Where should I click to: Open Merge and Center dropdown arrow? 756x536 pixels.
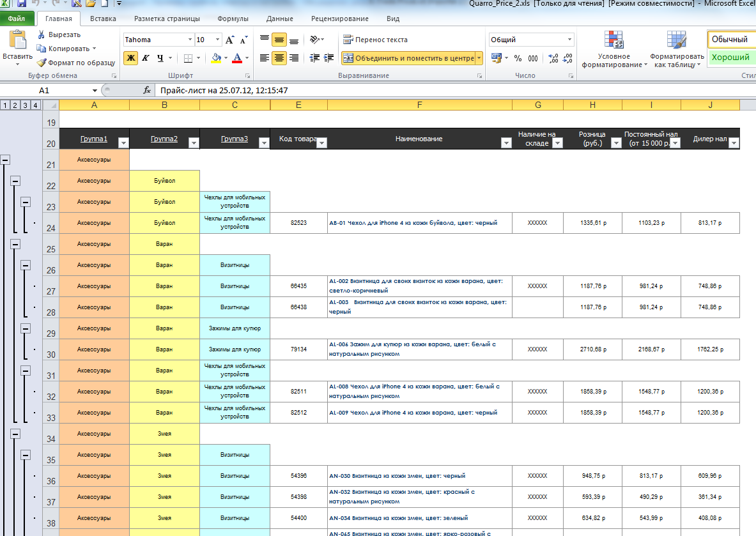[479, 58]
